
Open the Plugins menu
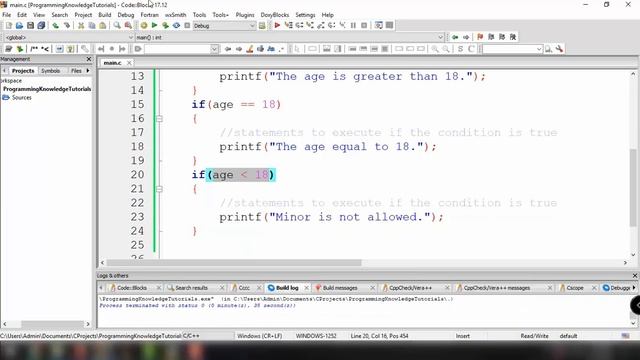pos(245,15)
